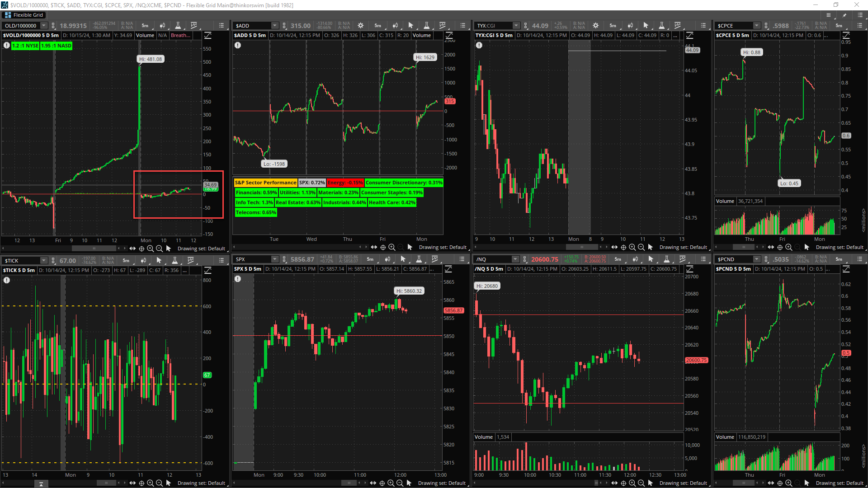Click zoom in magnifier on $TICK chart

[x=150, y=483]
